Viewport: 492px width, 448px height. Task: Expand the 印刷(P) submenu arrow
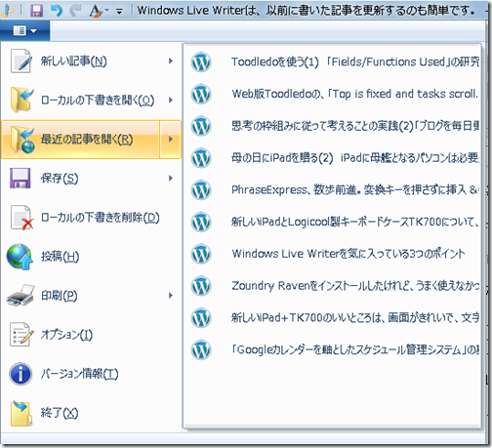click(171, 295)
